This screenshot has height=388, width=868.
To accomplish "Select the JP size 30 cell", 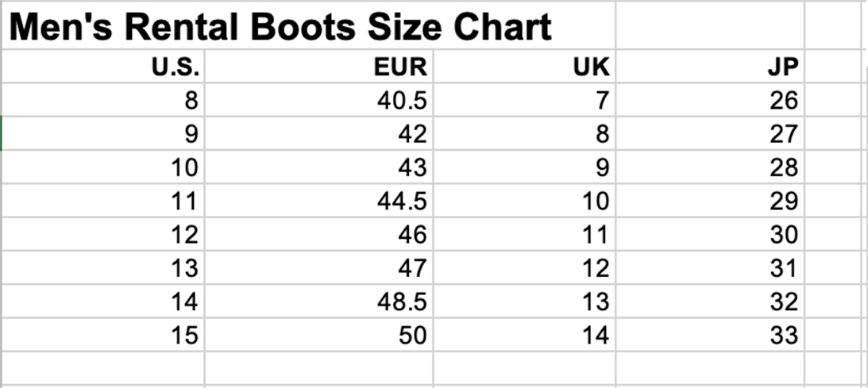I will (710, 234).
